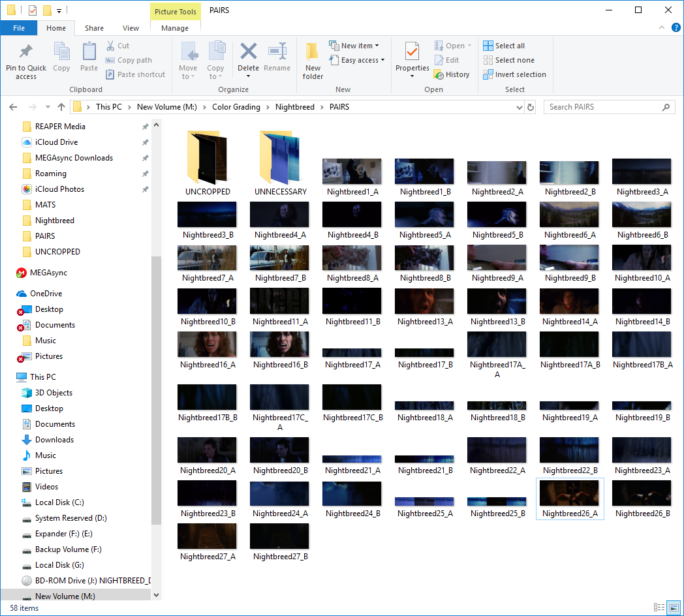
Task: Unpin REAPER Media pin icon
Action: point(146,127)
